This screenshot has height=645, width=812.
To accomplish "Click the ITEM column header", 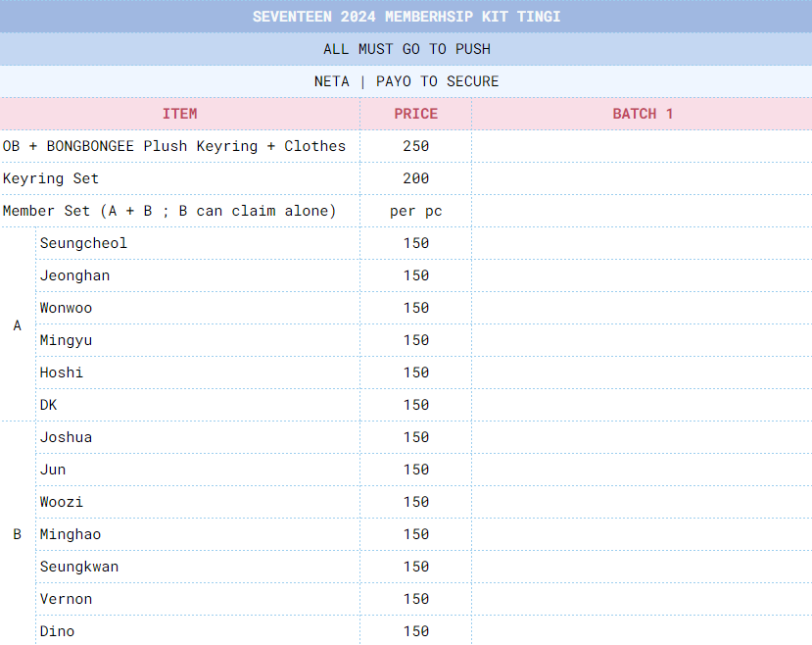I will point(179,114).
